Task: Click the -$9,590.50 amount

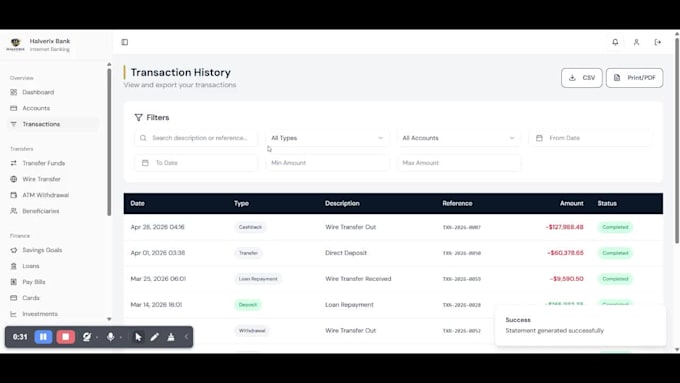Action: click(x=566, y=279)
